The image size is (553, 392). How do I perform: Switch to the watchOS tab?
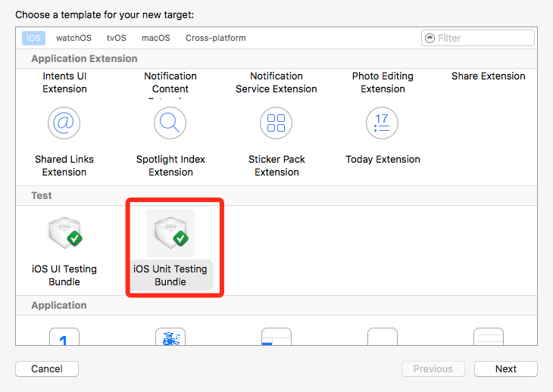[x=73, y=38]
